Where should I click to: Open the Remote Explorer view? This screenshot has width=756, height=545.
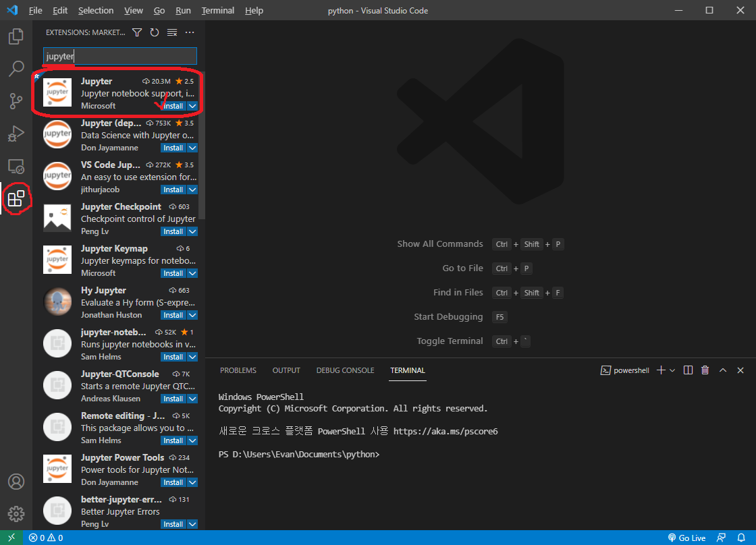coord(16,166)
